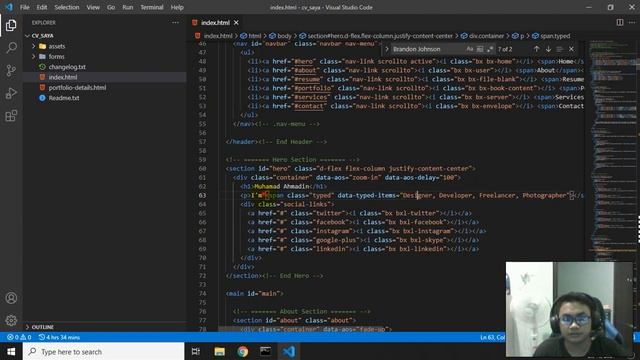Click Visual Studio Code taskbar icon

pos(289,351)
